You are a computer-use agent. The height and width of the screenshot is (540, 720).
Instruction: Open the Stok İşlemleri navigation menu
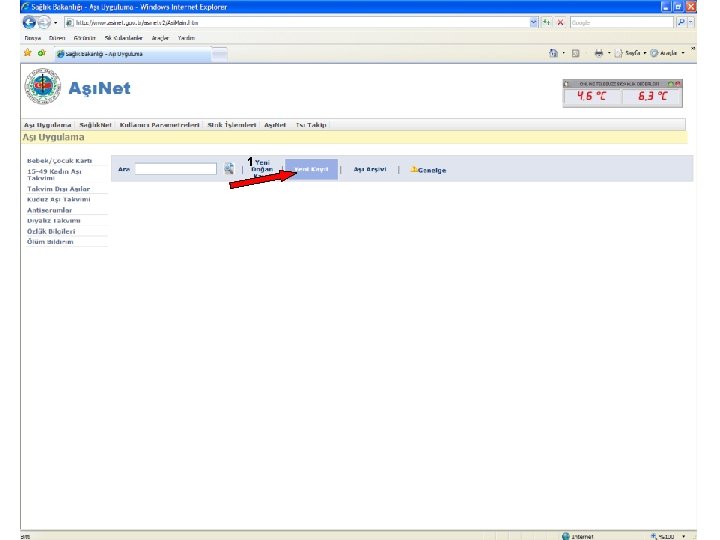pos(231,125)
